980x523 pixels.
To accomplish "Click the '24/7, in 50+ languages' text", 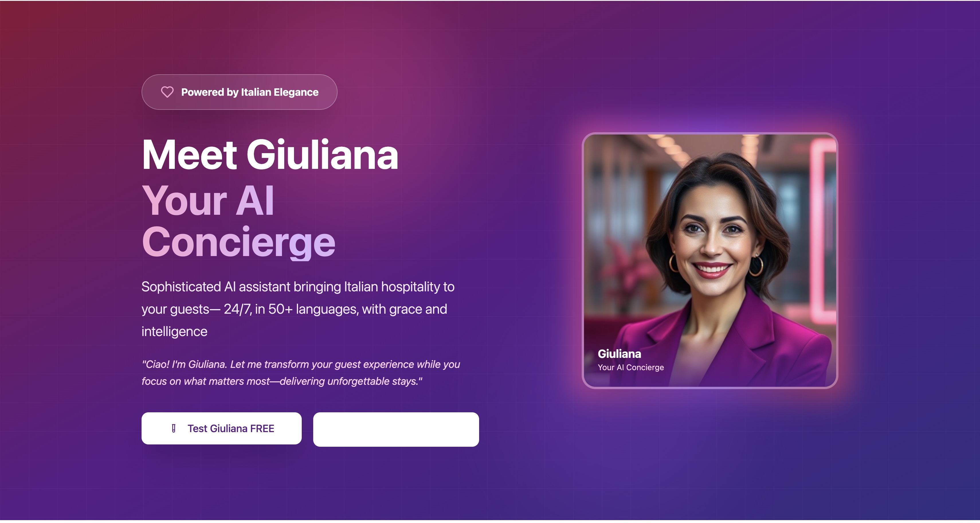I will point(291,309).
